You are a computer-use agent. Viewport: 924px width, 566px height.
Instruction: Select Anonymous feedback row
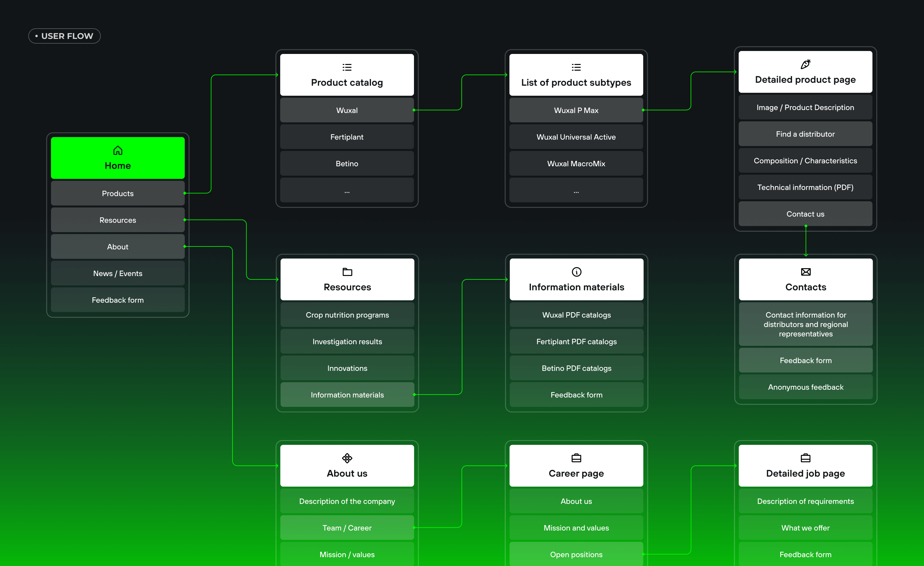pyautogui.click(x=806, y=386)
